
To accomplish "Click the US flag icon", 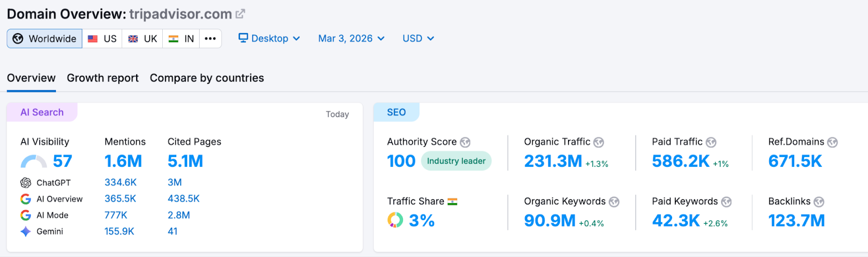I will [93, 39].
